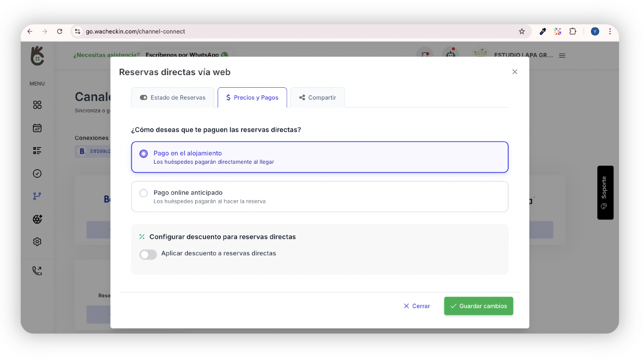Click the checklist icon in sidebar
The height and width of the screenshot is (363, 644).
click(x=37, y=151)
